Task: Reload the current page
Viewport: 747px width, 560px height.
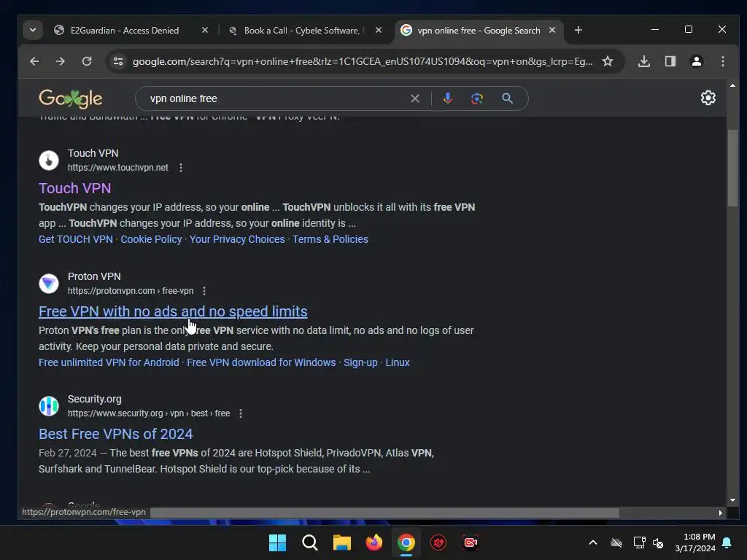Action: click(87, 61)
